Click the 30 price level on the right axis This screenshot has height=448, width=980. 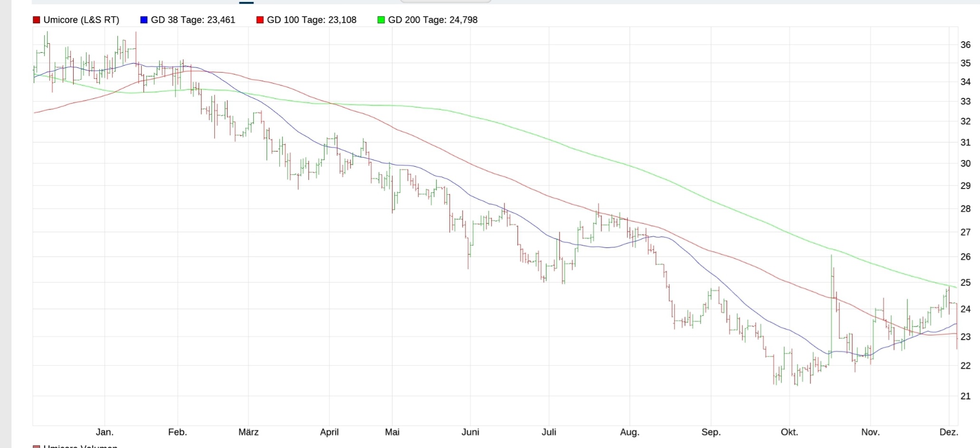pos(965,163)
